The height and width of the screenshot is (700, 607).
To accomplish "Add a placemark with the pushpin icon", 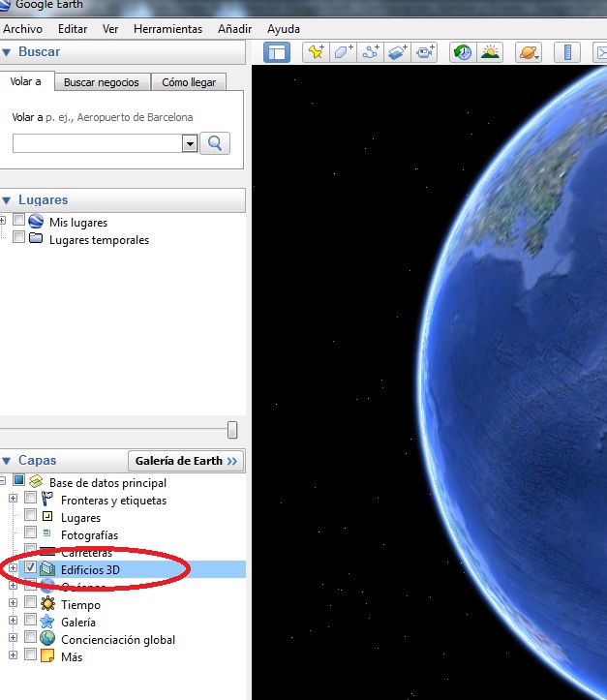I will (x=315, y=52).
